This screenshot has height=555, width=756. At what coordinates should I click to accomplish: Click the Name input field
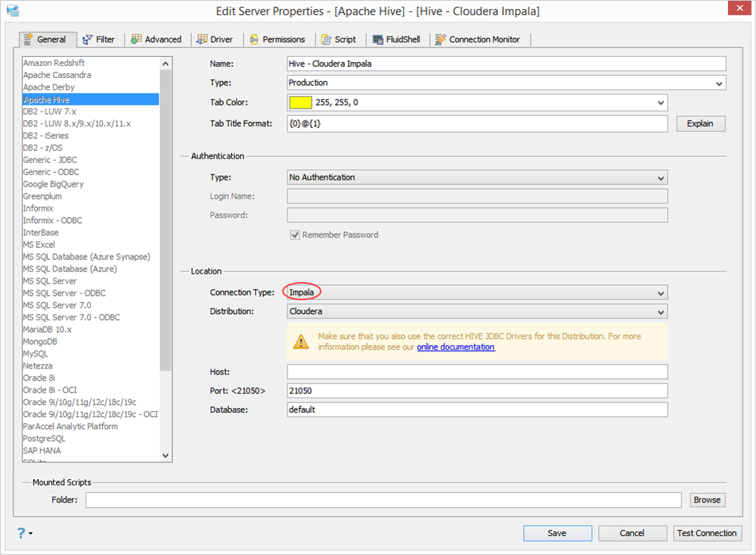[x=507, y=64]
